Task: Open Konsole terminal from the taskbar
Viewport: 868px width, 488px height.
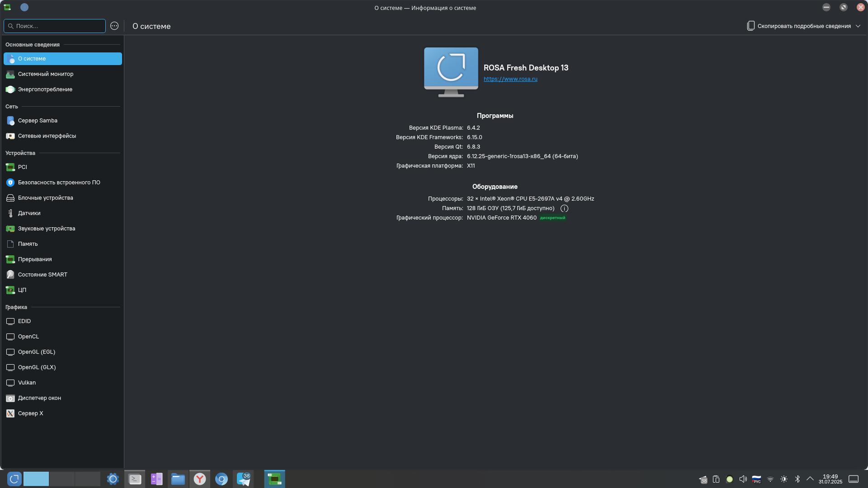Action: click(135, 479)
